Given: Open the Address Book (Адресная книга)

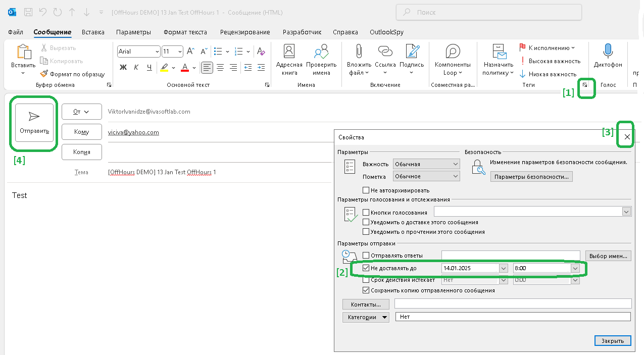Looking at the screenshot, I should [x=289, y=60].
